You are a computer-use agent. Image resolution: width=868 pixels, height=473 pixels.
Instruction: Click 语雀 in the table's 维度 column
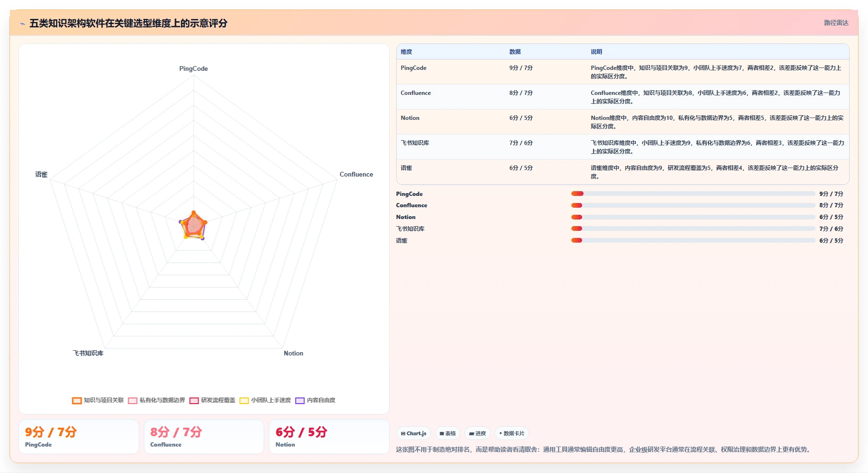point(406,168)
